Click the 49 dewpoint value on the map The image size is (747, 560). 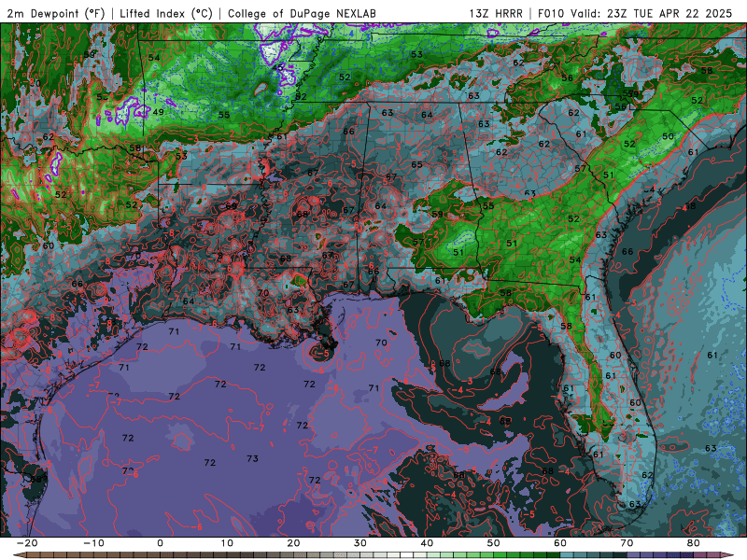[x=158, y=112]
